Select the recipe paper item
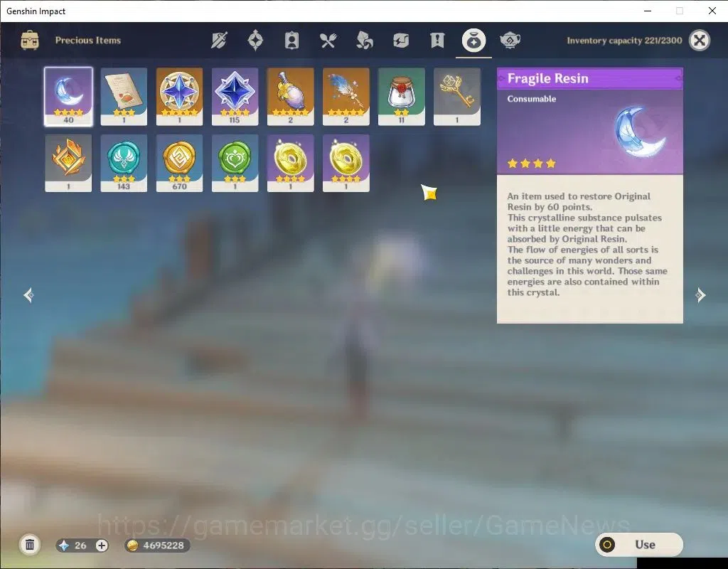Image resolution: width=728 pixels, height=569 pixels. click(x=124, y=97)
